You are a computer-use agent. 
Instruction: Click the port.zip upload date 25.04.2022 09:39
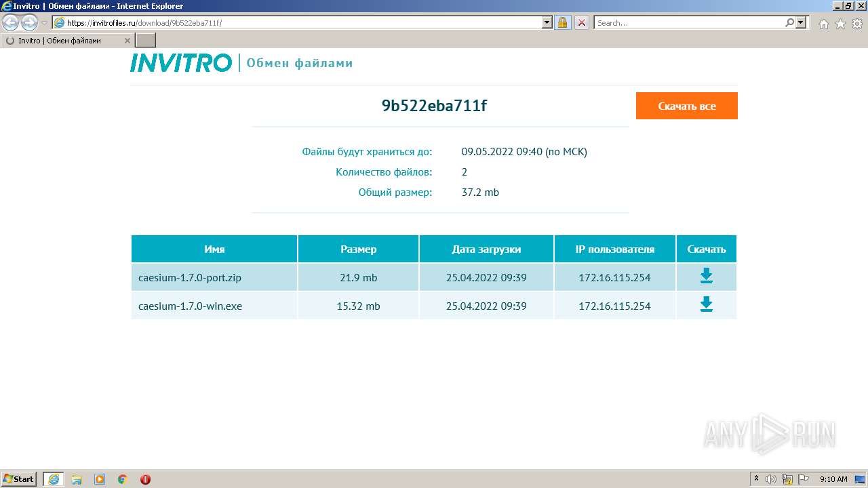pyautogui.click(x=486, y=277)
